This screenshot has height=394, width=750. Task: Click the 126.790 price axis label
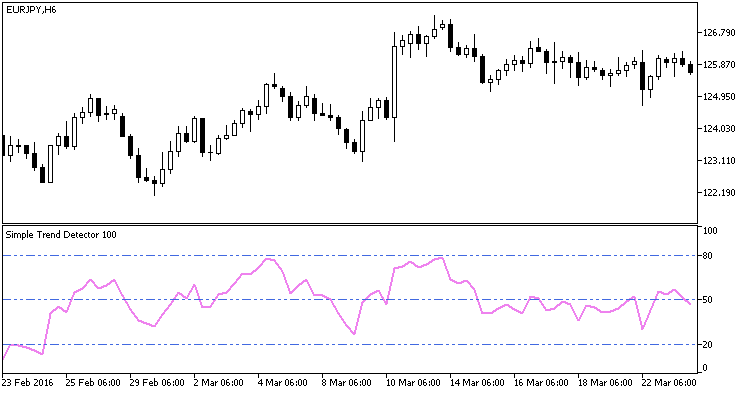pyautogui.click(x=719, y=33)
